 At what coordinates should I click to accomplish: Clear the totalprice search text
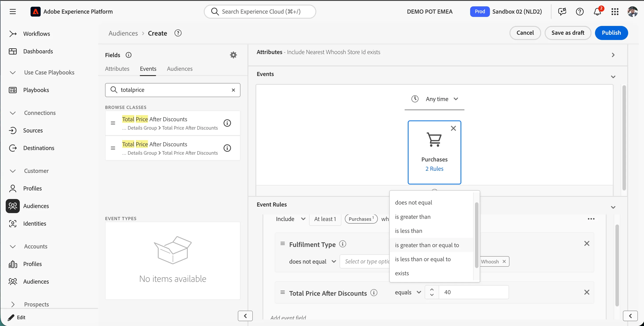(x=233, y=90)
